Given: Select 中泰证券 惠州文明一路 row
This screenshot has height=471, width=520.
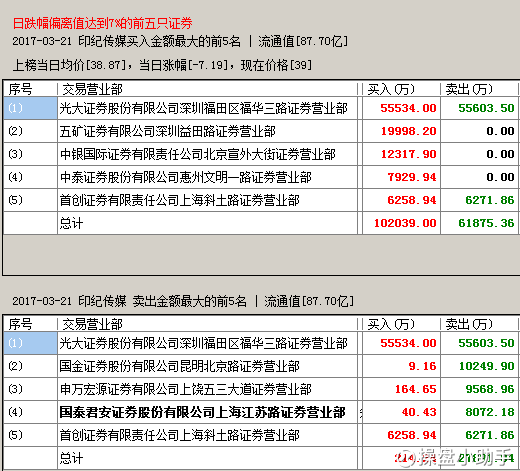Looking at the screenshot, I should coord(261,177).
